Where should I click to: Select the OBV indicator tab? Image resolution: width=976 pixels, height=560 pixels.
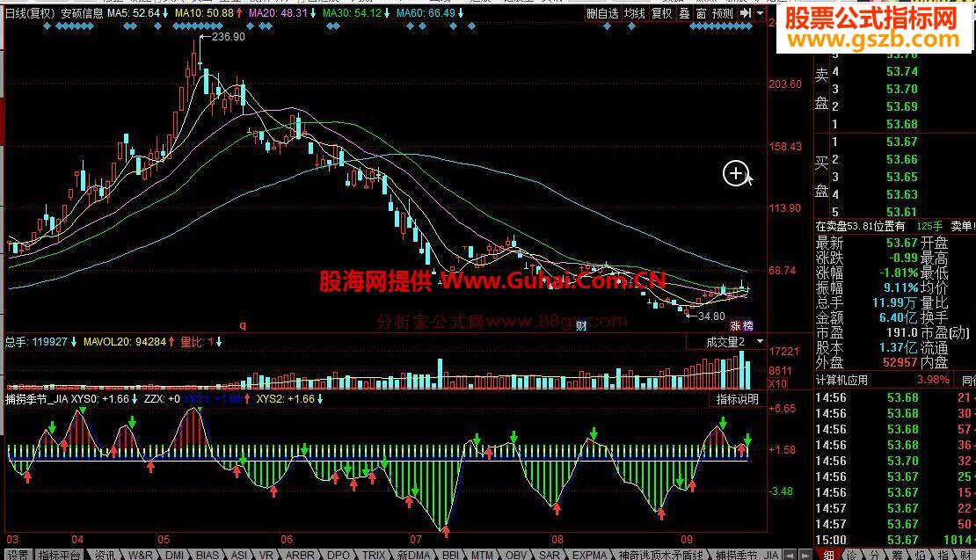[515, 555]
